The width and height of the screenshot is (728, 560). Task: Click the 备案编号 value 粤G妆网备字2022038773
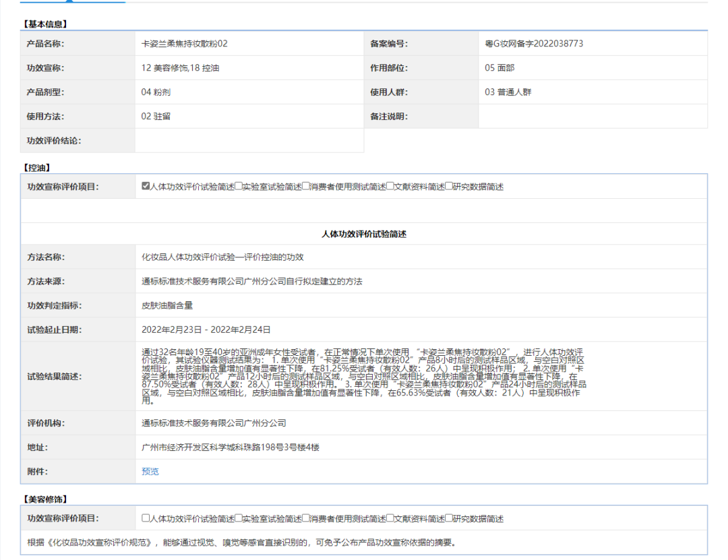(534, 44)
